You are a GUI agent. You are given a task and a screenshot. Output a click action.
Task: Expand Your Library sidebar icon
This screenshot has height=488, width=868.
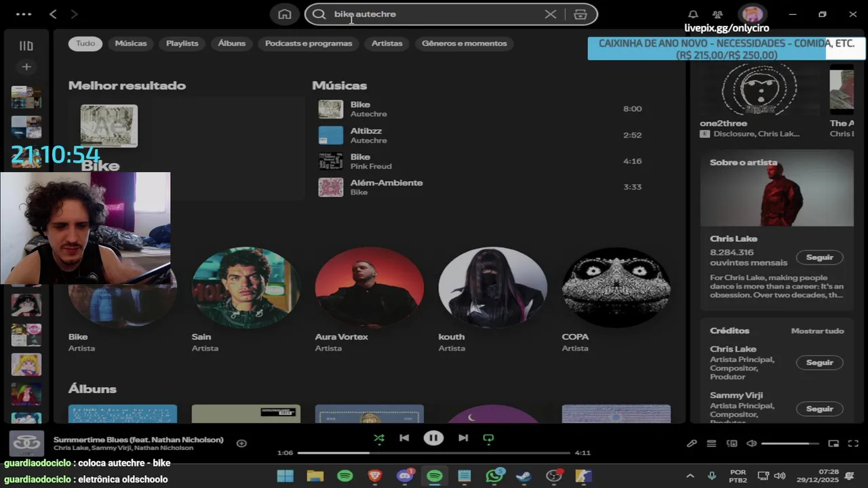click(x=26, y=45)
